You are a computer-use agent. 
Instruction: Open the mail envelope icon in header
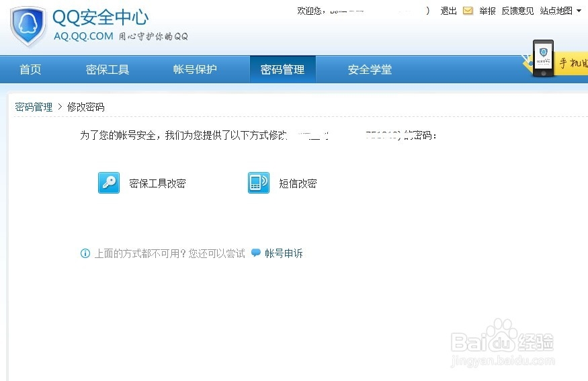468,11
